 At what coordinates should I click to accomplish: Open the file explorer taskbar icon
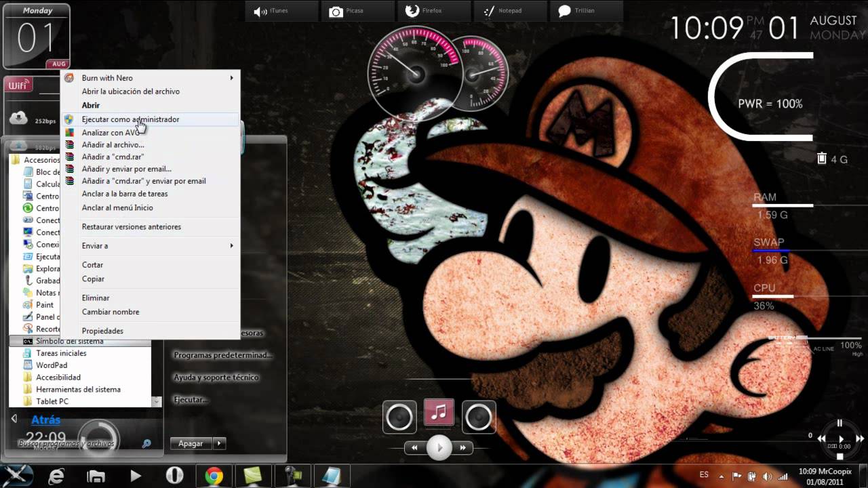(96, 476)
